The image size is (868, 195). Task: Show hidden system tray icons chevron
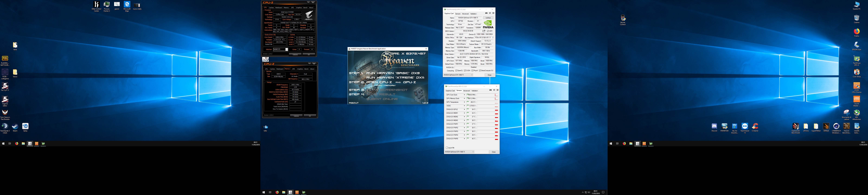click(583, 192)
